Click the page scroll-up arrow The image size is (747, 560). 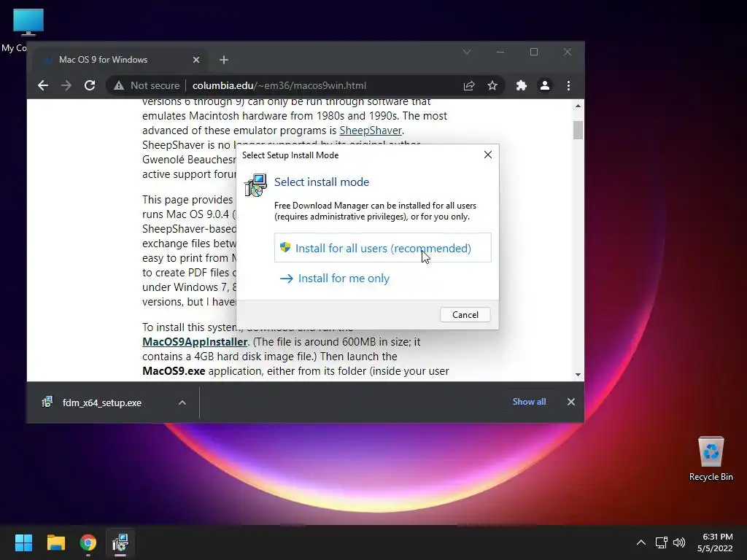[x=578, y=106]
